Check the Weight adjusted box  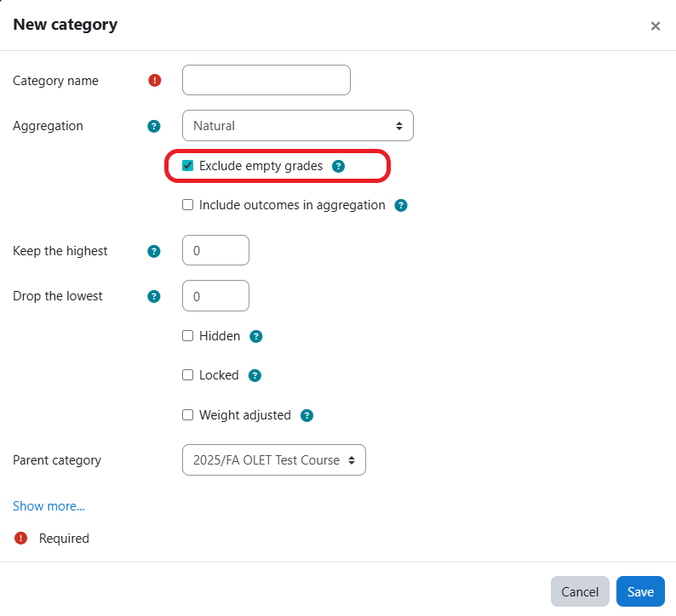tap(188, 415)
